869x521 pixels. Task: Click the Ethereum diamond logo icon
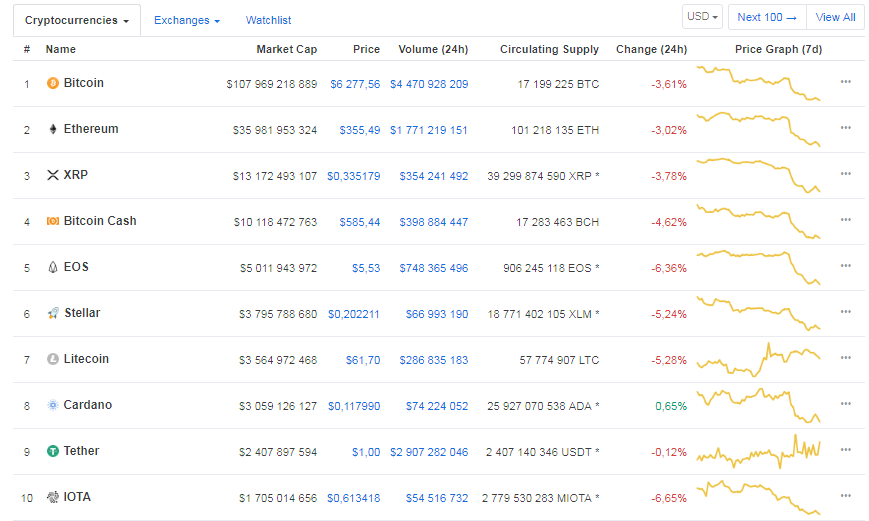(53, 129)
